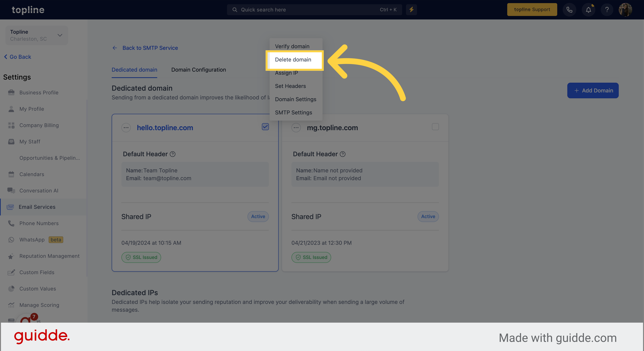The height and width of the screenshot is (351, 644).
Task: Select the Dedicated domain tab
Action: 134,70
